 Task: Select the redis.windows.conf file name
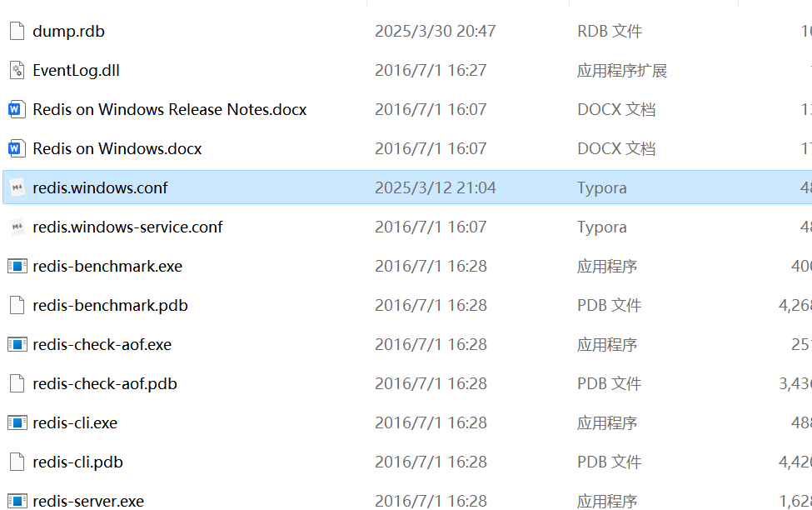tap(100, 187)
